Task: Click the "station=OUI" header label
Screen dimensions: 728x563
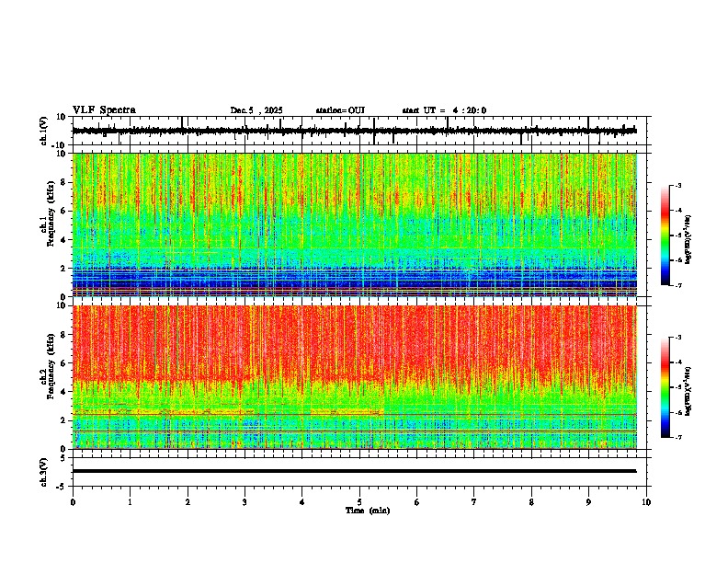Action: click(x=340, y=110)
